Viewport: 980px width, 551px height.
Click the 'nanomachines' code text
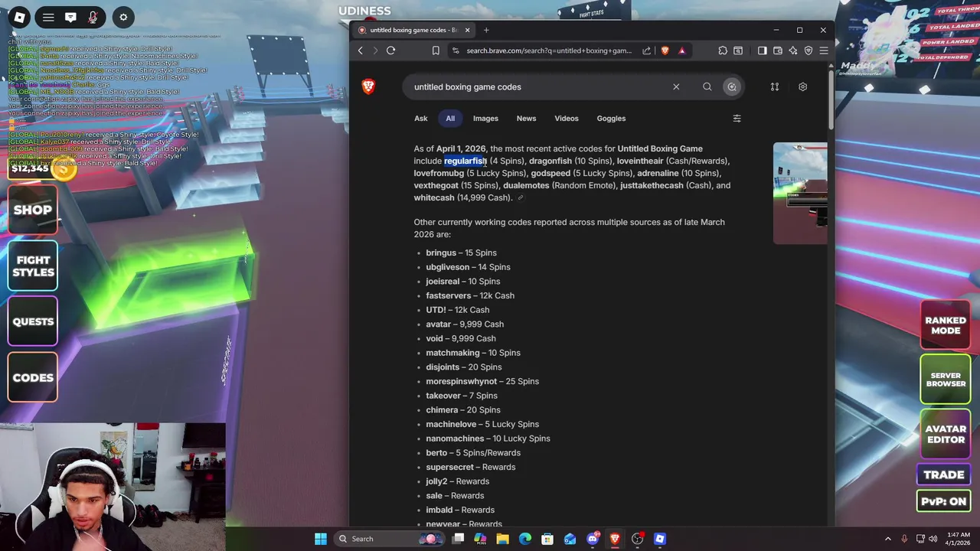click(455, 439)
